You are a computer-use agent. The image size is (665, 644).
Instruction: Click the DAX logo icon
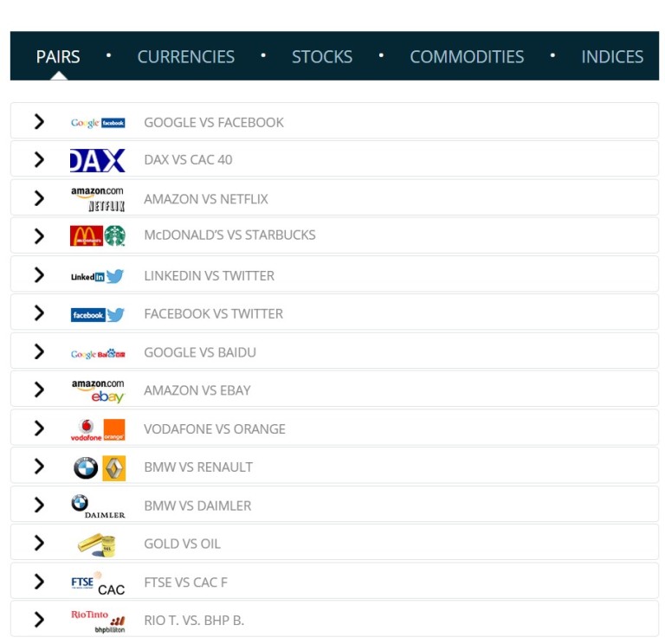(x=98, y=160)
